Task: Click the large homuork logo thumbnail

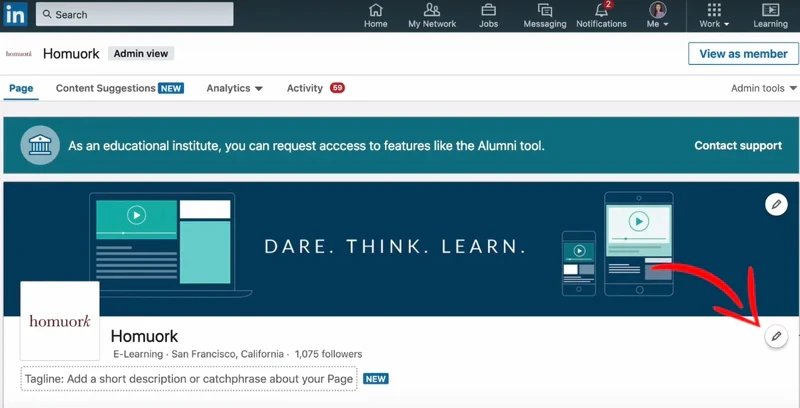Action: pos(60,321)
